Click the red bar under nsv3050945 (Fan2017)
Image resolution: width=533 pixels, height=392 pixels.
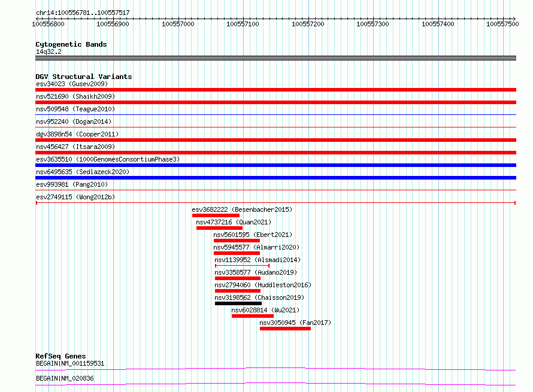tap(285, 329)
